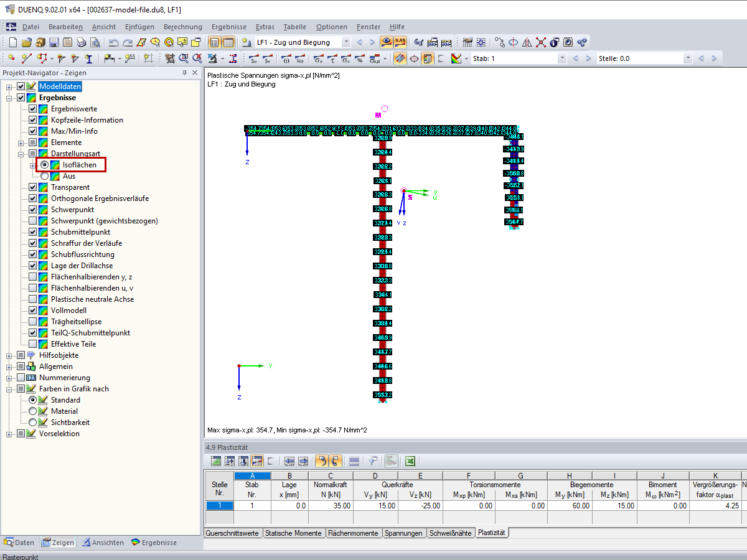Viewport: 747px width, 560px height.
Task: Export the Plastizität table to Excel
Action: (x=410, y=460)
